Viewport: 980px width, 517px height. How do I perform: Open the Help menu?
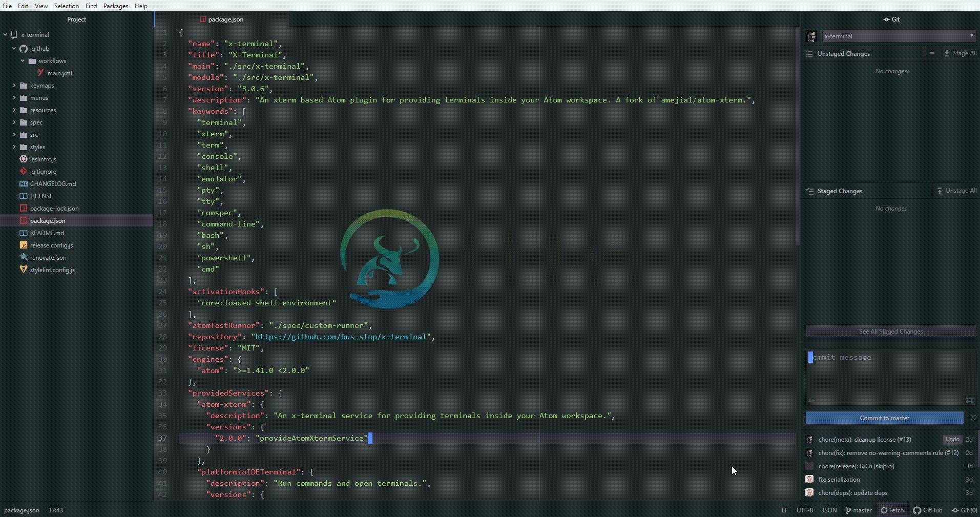[x=141, y=6]
